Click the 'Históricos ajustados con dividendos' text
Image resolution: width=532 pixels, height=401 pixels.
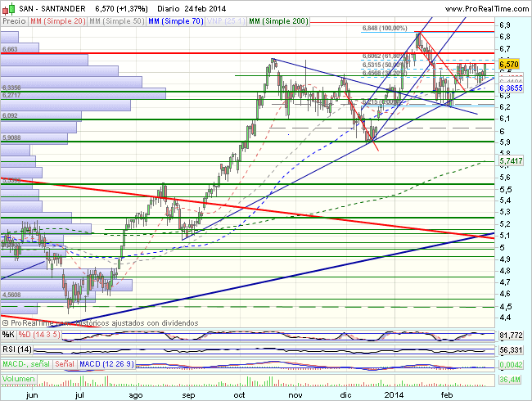click(137, 323)
